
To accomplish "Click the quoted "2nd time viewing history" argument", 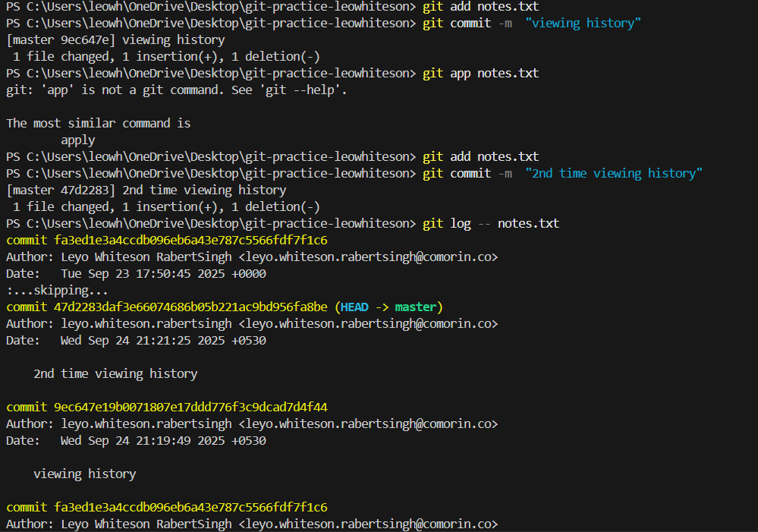I will coord(613,174).
